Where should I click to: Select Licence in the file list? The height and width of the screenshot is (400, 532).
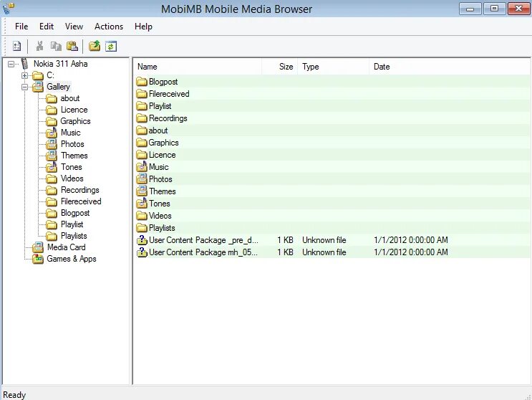pos(163,155)
